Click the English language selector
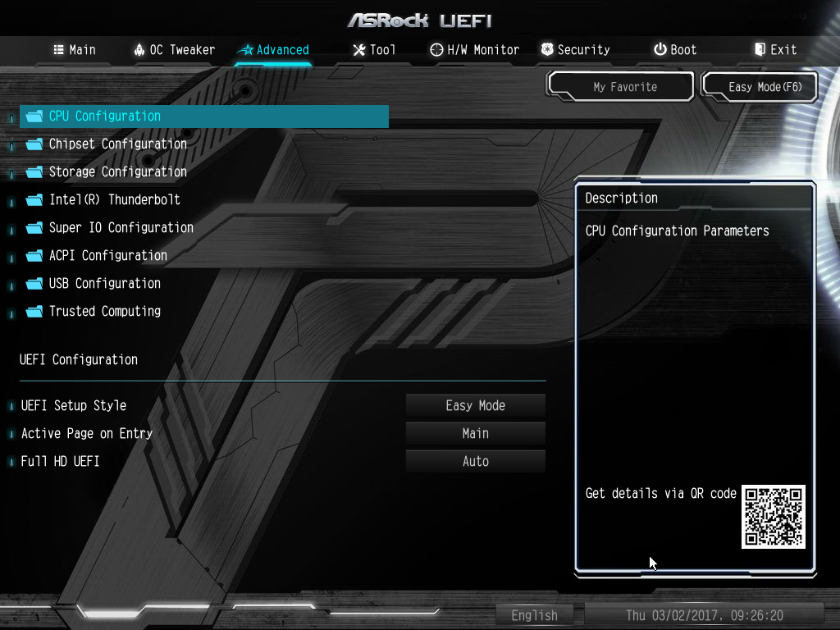Screen dimensions: 840x630 [534, 615]
